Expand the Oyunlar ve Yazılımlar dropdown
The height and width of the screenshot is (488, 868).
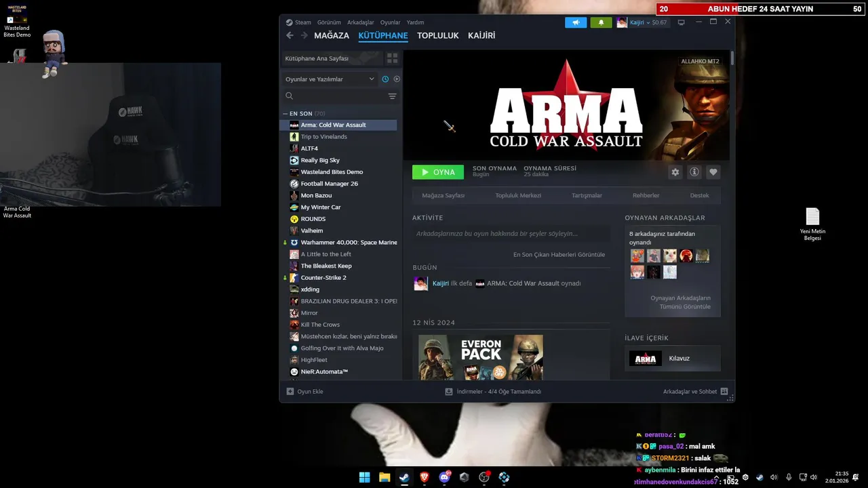[330, 79]
